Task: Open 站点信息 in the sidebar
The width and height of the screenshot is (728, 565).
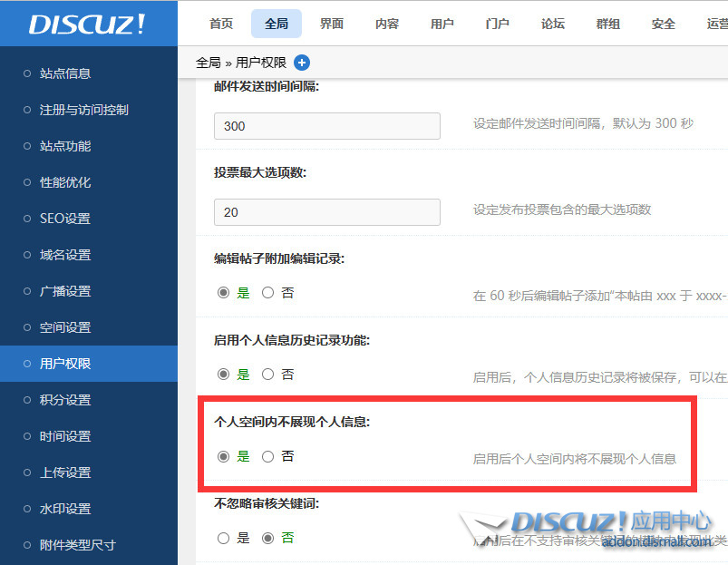Action: coord(65,73)
